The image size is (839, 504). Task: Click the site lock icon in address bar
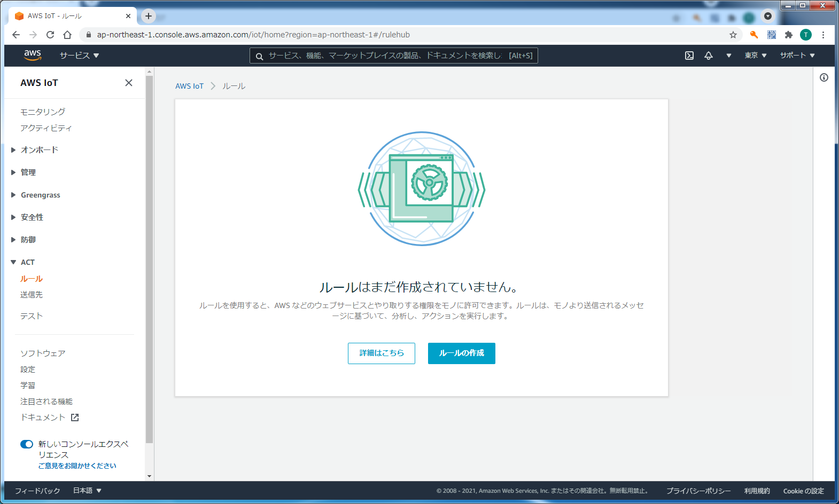tap(89, 35)
